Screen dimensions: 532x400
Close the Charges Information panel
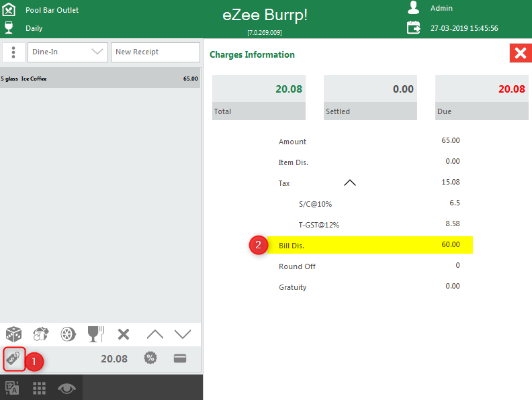click(x=521, y=53)
